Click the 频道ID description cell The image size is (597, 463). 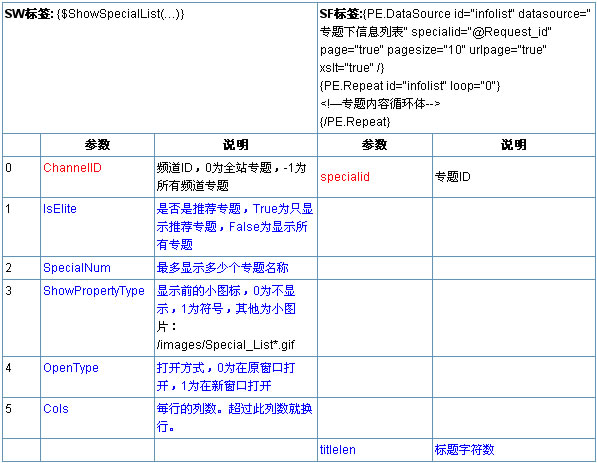tap(236, 177)
